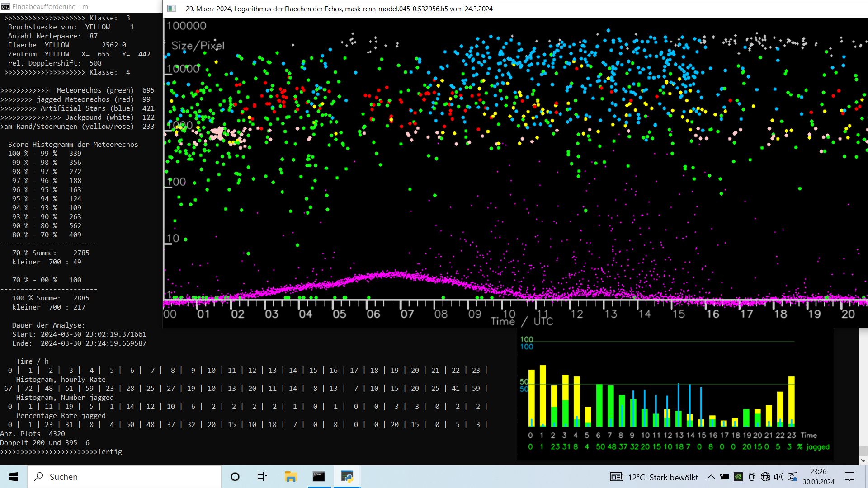Screen dimensions: 868x488
Task: Click the 'Ende: 2024-03-30 23:24:59' timestamp
Action: pos(79,343)
